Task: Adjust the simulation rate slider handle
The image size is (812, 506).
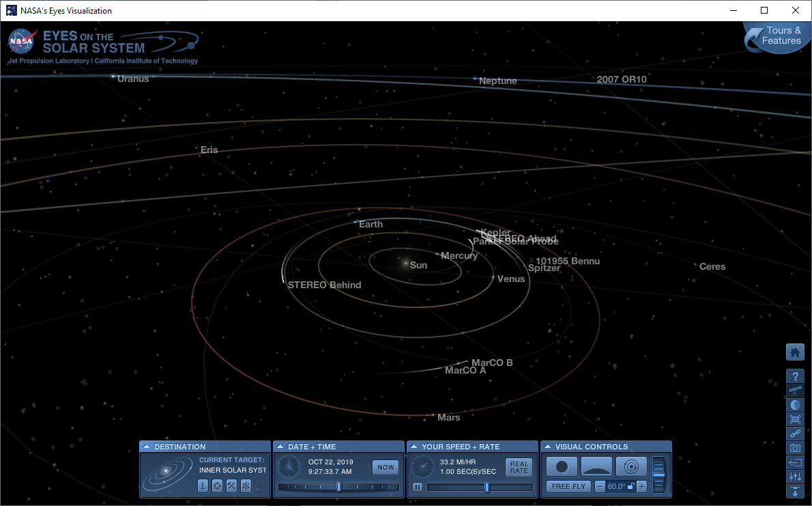Action: 487,487
